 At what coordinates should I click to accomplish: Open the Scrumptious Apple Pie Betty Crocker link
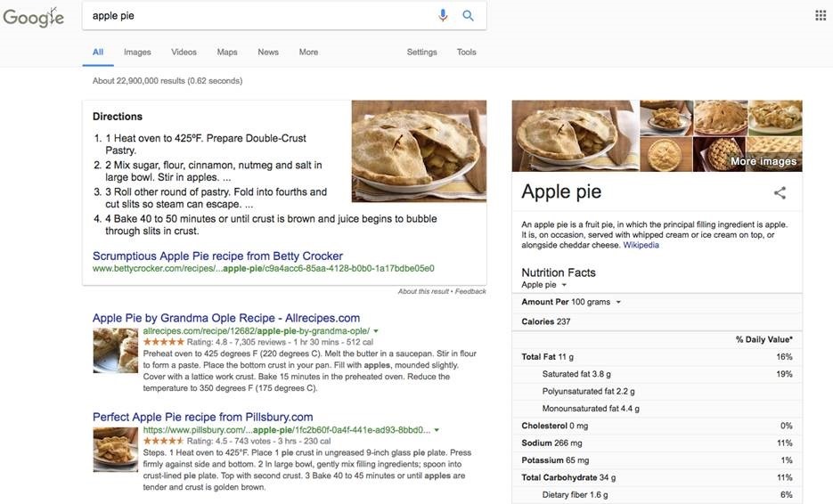[217, 256]
